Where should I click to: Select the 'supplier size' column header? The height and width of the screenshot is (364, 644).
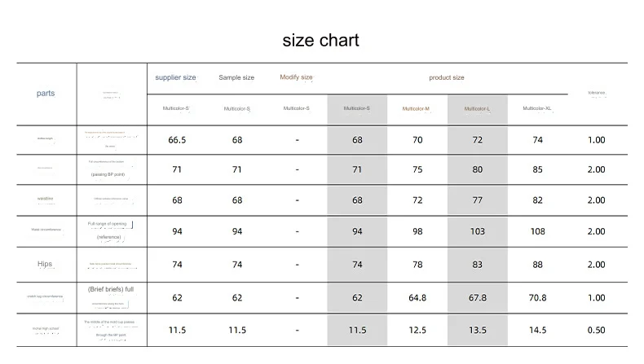(175, 77)
